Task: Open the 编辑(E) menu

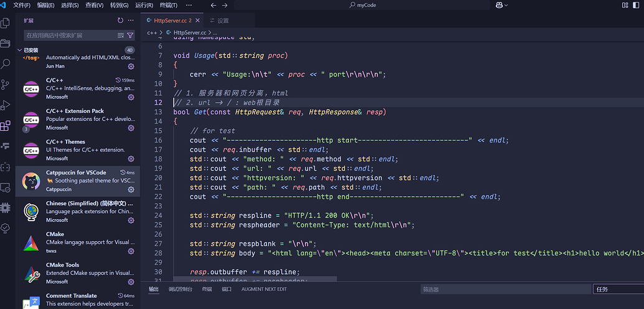Action: [x=45, y=6]
